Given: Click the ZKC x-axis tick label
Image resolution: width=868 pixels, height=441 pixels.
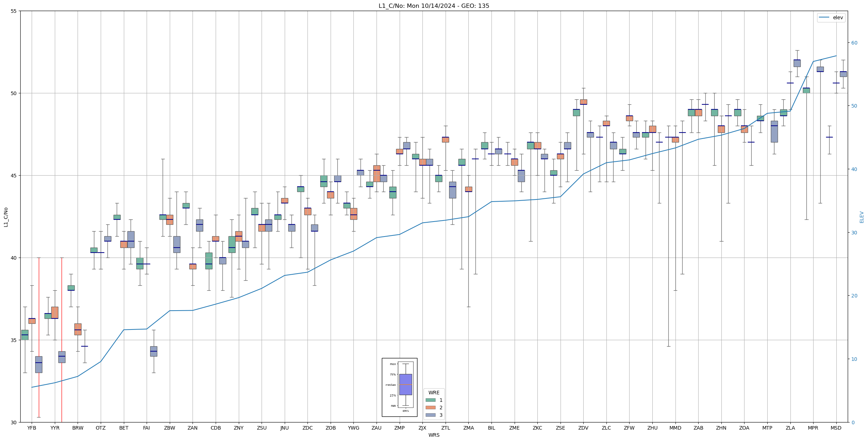Looking at the screenshot, I should 537,428.
